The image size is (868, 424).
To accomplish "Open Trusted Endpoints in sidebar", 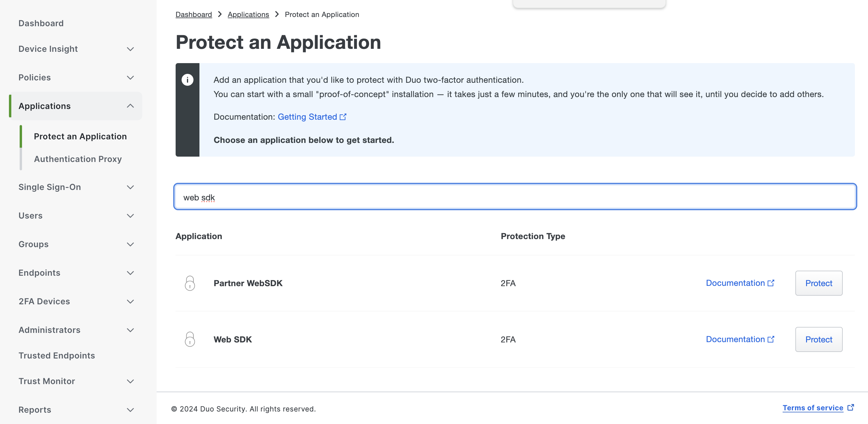I will pos(57,356).
